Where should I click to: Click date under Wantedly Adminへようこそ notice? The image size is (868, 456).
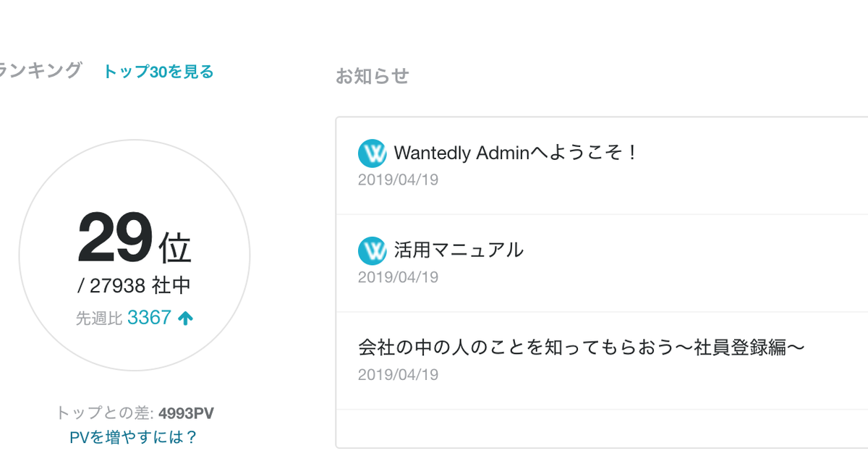tap(398, 180)
